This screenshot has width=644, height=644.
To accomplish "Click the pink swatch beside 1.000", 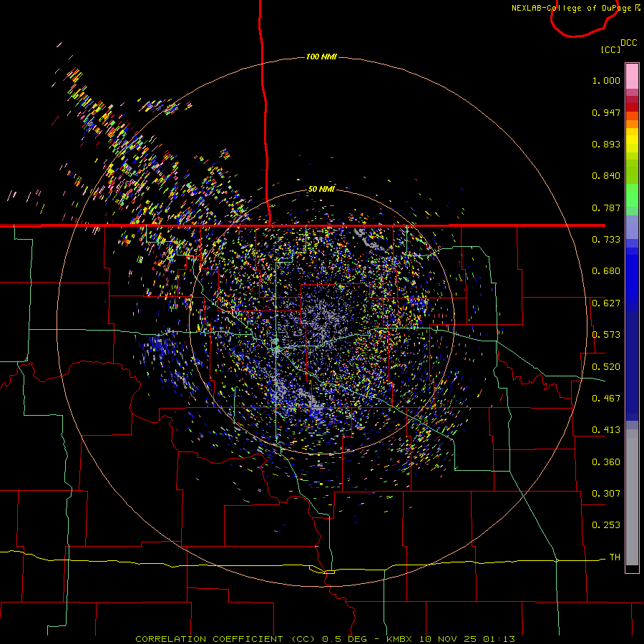I will click(632, 77).
